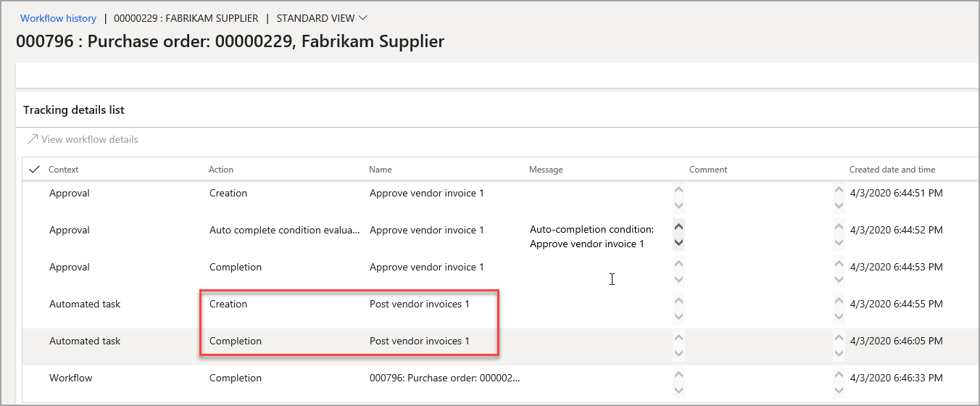Sort by the Context column header
Screen dimensions: 980x406
(64, 170)
